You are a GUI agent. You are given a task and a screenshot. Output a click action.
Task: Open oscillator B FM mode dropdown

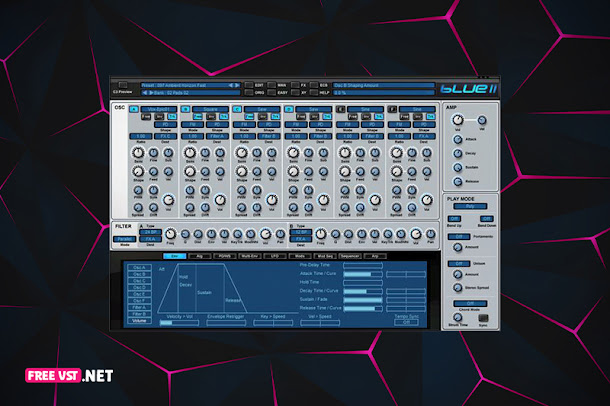(x=193, y=124)
